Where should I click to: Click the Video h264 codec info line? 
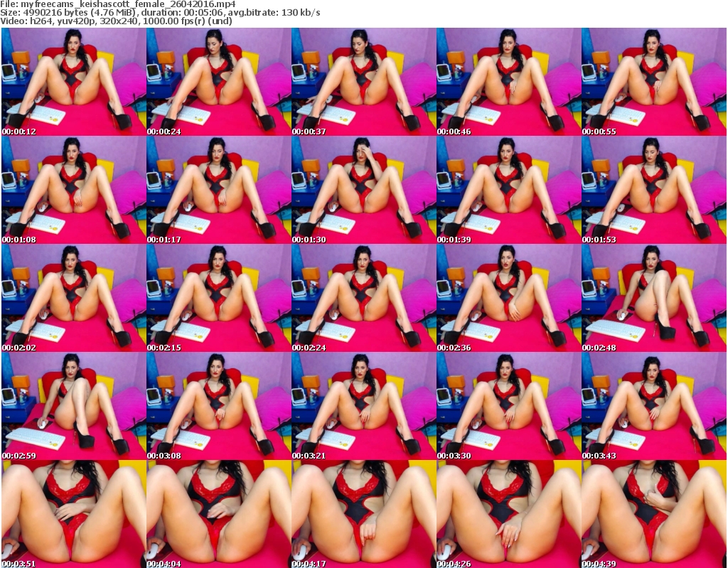point(116,21)
